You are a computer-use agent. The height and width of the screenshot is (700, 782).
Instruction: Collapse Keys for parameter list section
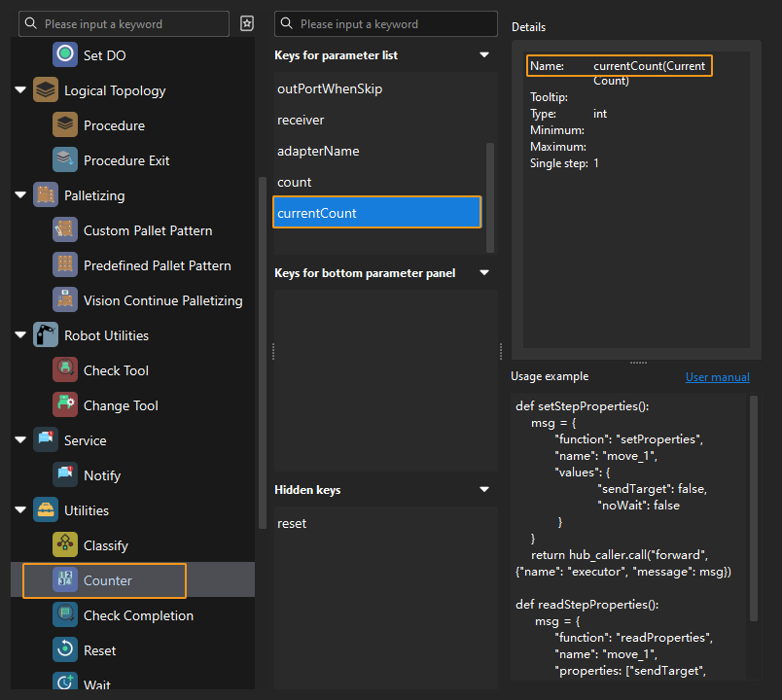[484, 55]
